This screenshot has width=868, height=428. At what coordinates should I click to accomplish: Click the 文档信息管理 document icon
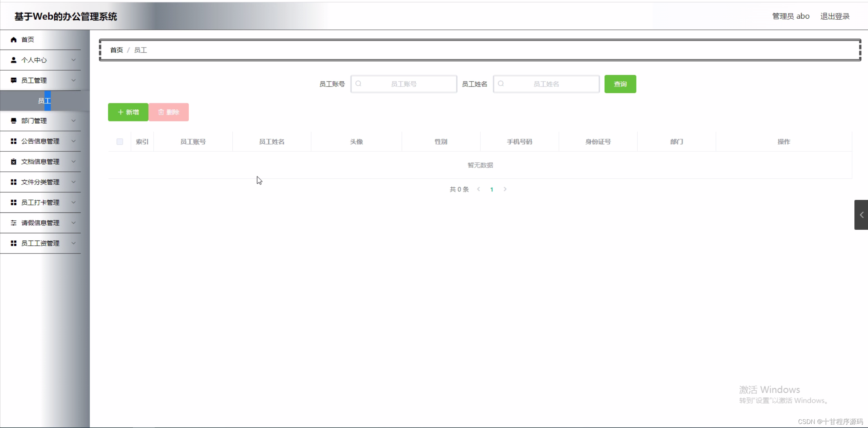13,162
